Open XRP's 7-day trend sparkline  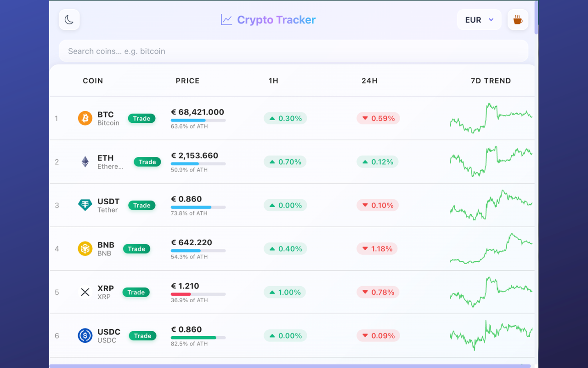[491, 292]
